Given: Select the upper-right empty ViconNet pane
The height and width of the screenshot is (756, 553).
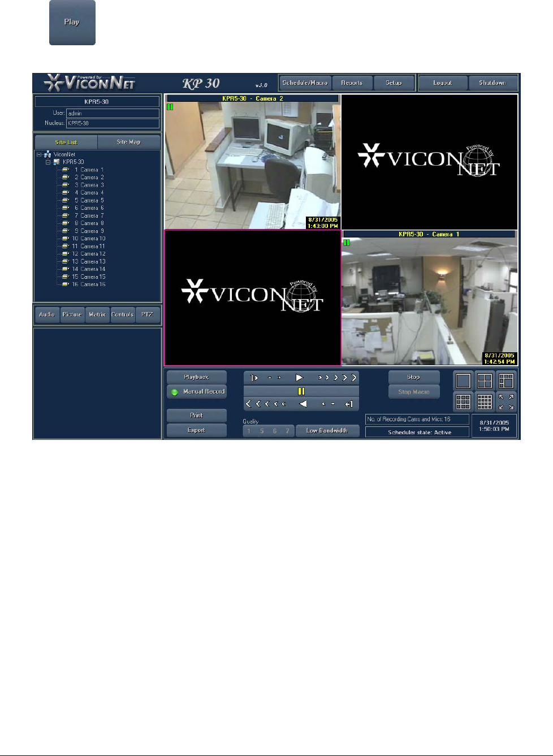Looking at the screenshot, I should (430, 162).
